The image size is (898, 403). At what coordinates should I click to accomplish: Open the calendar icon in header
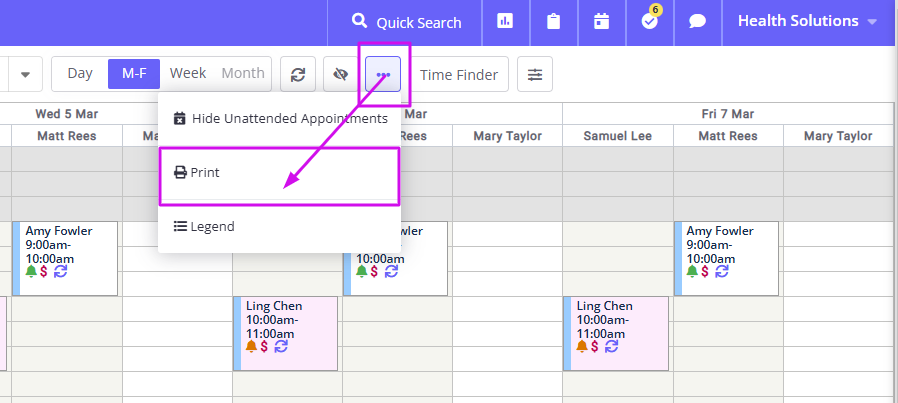click(601, 22)
